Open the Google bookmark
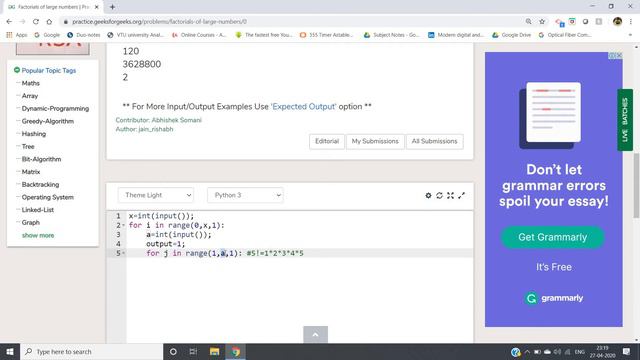 [x=47, y=35]
